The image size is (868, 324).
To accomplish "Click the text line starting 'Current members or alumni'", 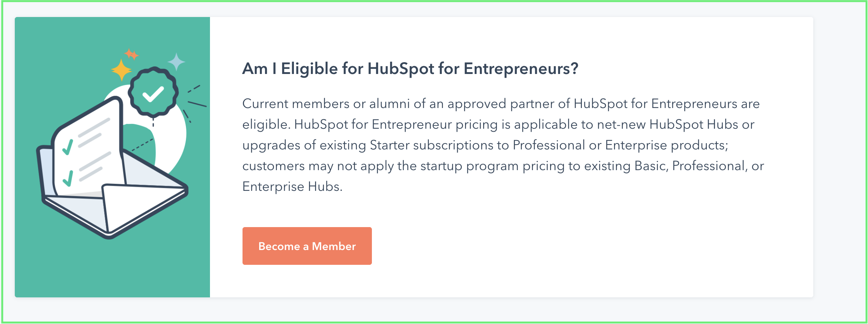I will [501, 104].
